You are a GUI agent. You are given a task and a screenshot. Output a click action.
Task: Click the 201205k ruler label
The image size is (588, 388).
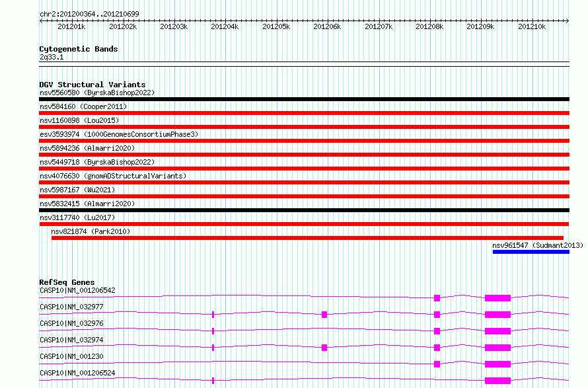(276, 26)
